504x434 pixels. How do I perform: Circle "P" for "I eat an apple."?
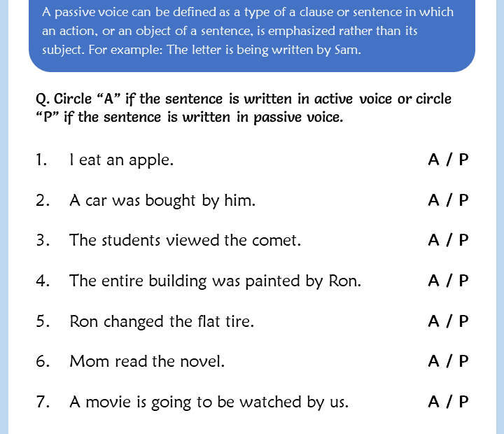click(x=463, y=160)
